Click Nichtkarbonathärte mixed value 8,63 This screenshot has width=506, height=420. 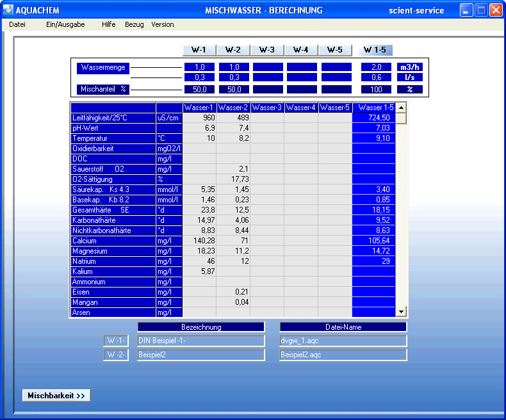click(373, 230)
